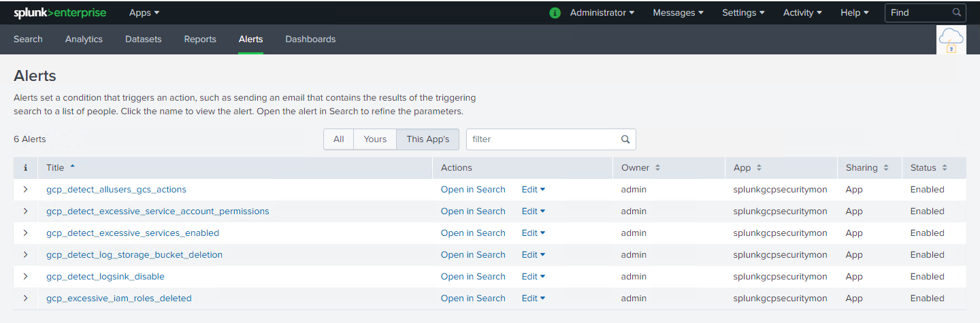Go to the Search tab
Image resolution: width=980 pixels, height=323 pixels.
[28, 39]
